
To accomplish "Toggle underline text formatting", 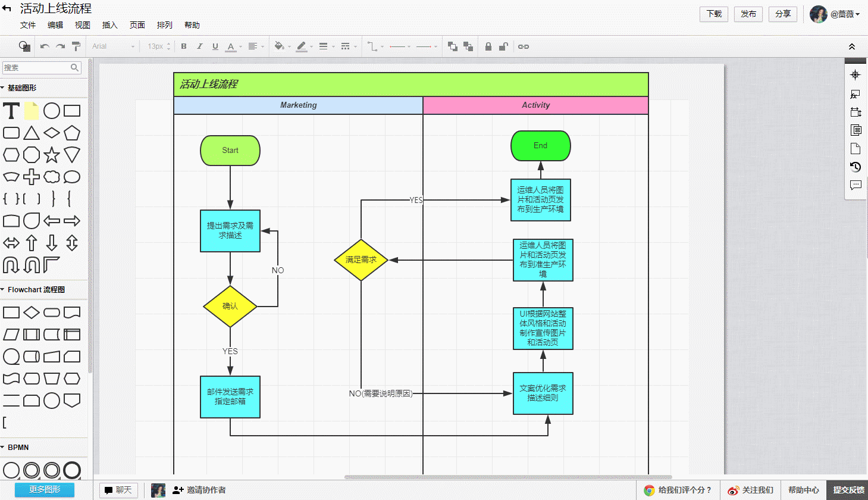I will coord(215,46).
